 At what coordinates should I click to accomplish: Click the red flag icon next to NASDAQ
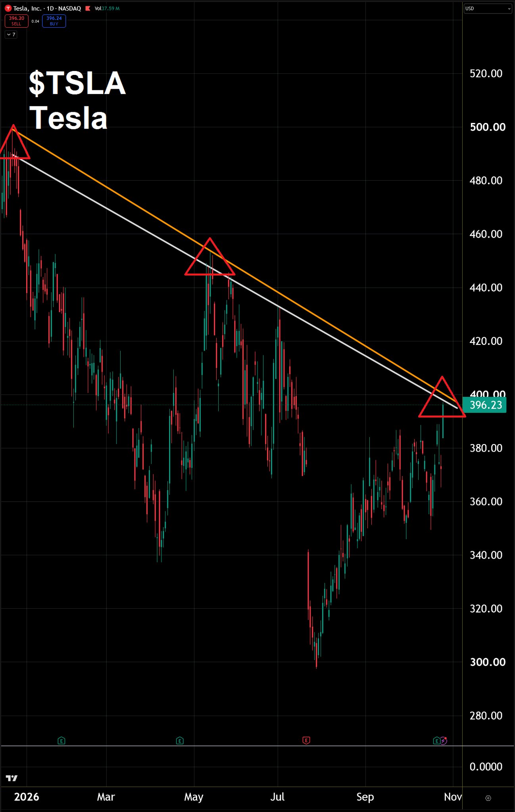(88, 8)
